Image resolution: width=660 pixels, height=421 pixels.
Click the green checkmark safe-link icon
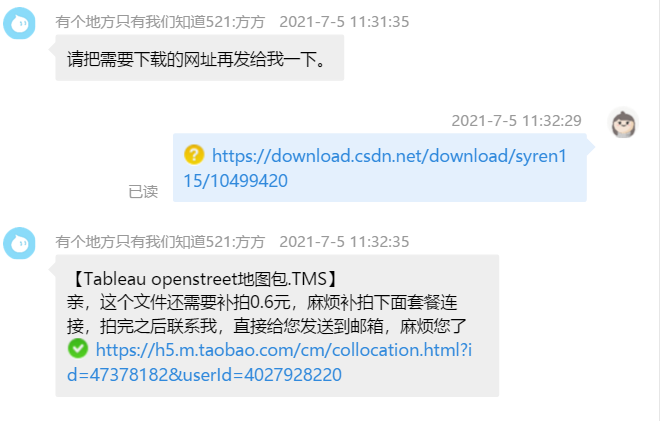(x=78, y=349)
